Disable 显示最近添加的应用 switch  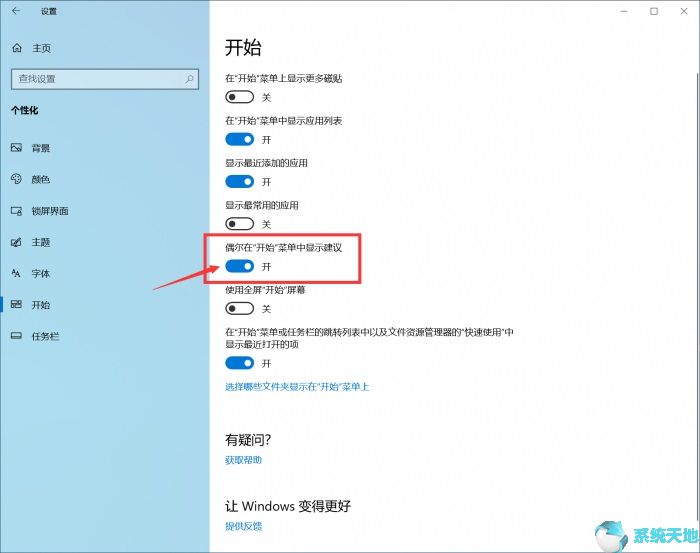click(x=239, y=182)
